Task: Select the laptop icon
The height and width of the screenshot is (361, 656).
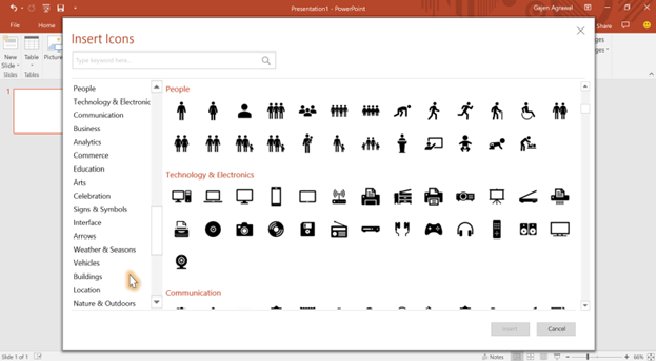Action: tap(213, 196)
